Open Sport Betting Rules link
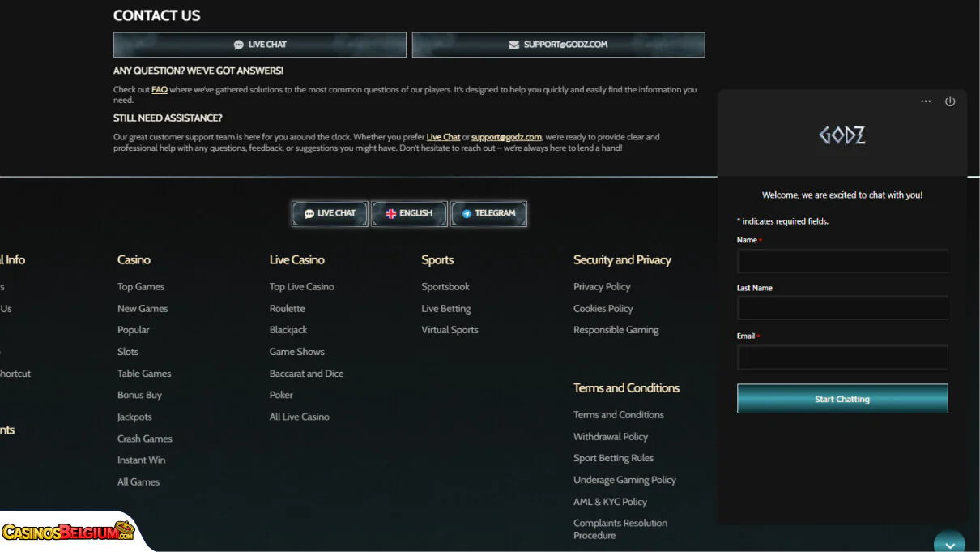The height and width of the screenshot is (552, 980). 614,458
